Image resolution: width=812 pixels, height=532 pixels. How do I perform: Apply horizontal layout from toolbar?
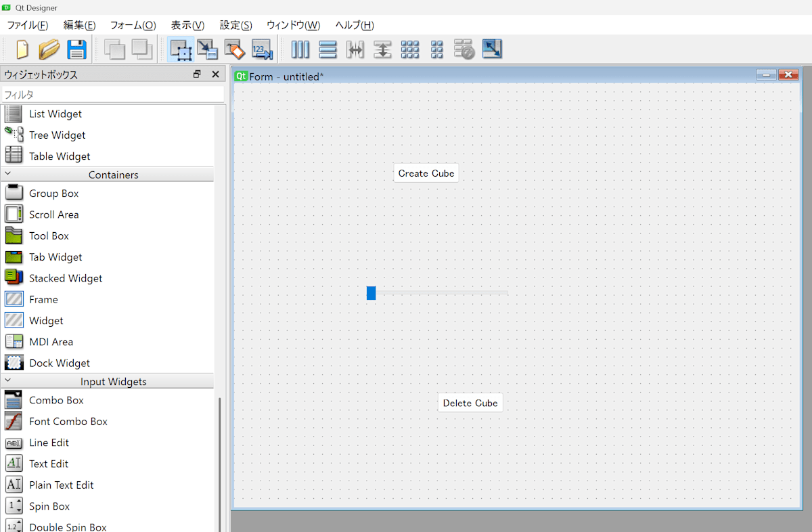[x=300, y=49]
